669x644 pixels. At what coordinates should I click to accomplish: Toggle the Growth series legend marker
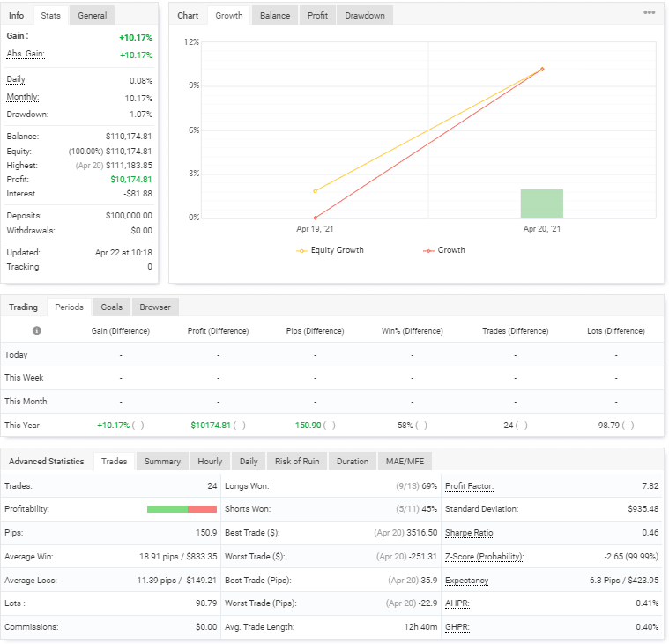428,250
